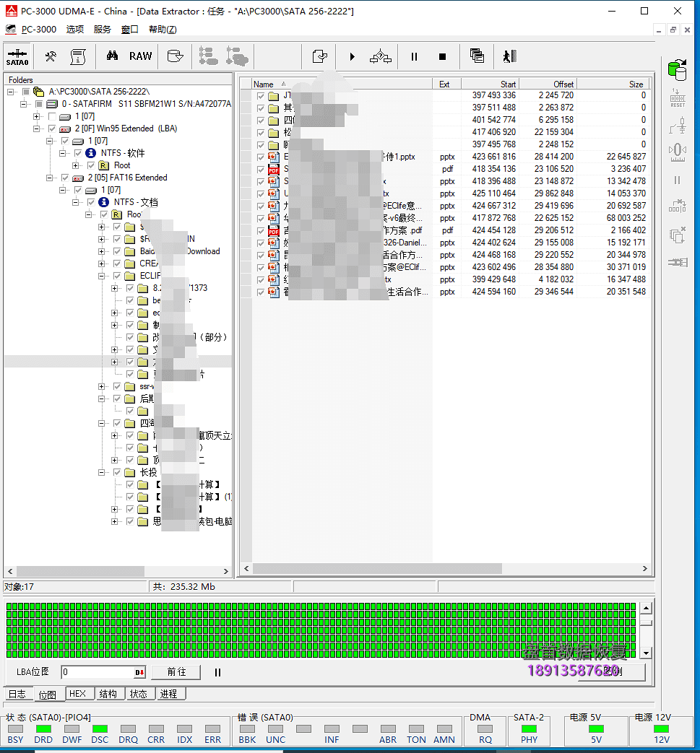Click the running man exit icon
The image size is (700, 753).
510,56
